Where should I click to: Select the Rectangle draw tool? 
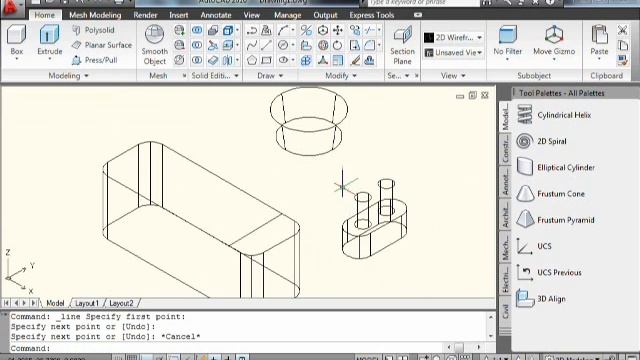point(267,60)
